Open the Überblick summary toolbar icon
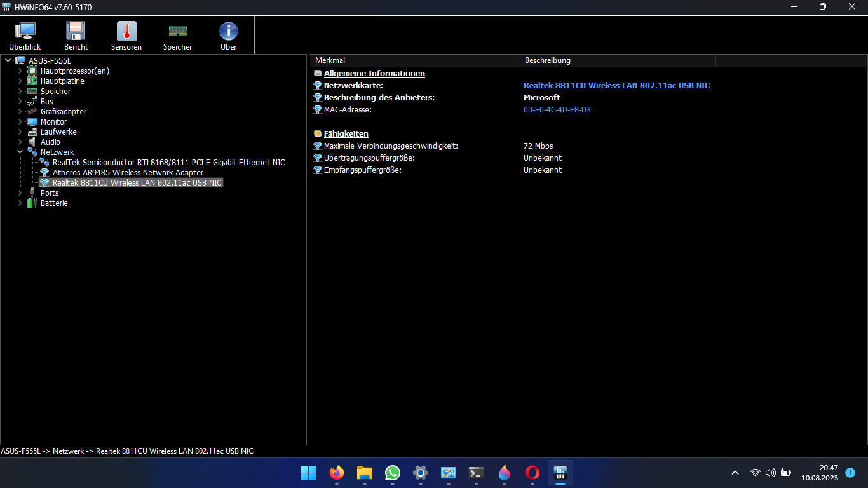 click(x=25, y=36)
